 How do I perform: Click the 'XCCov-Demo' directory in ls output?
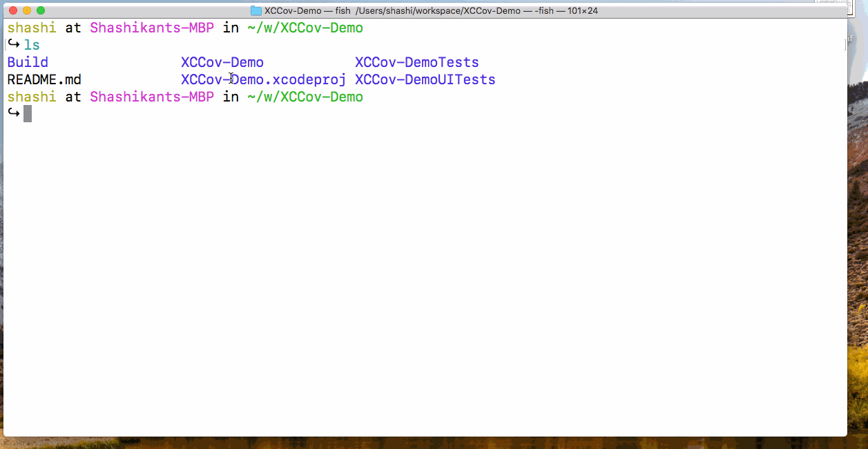(222, 62)
